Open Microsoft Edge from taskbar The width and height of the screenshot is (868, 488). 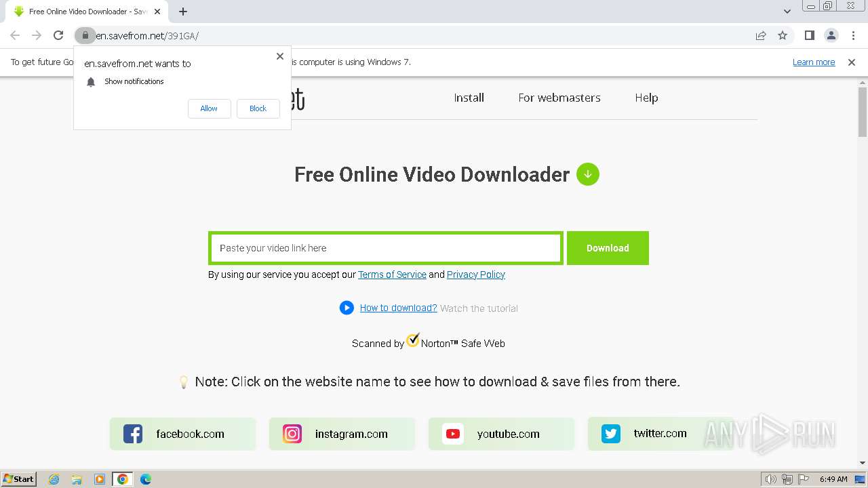pos(146,479)
